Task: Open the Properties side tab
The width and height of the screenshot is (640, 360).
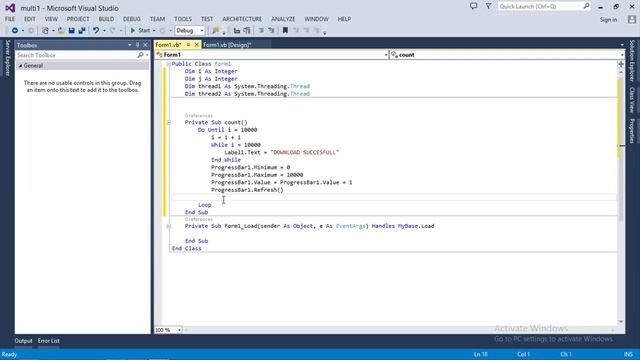Action: pyautogui.click(x=632, y=131)
